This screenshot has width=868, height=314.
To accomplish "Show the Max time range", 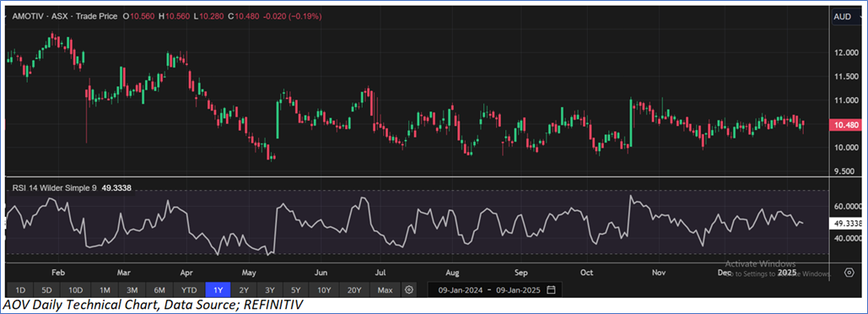I will tap(385, 290).
